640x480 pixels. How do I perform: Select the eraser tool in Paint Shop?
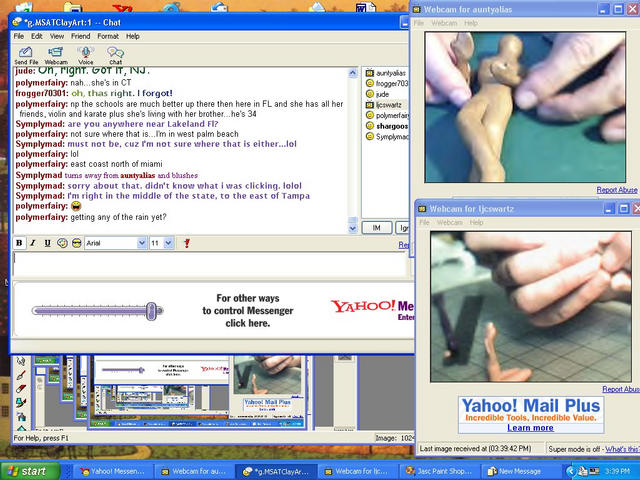pyautogui.click(x=21, y=389)
